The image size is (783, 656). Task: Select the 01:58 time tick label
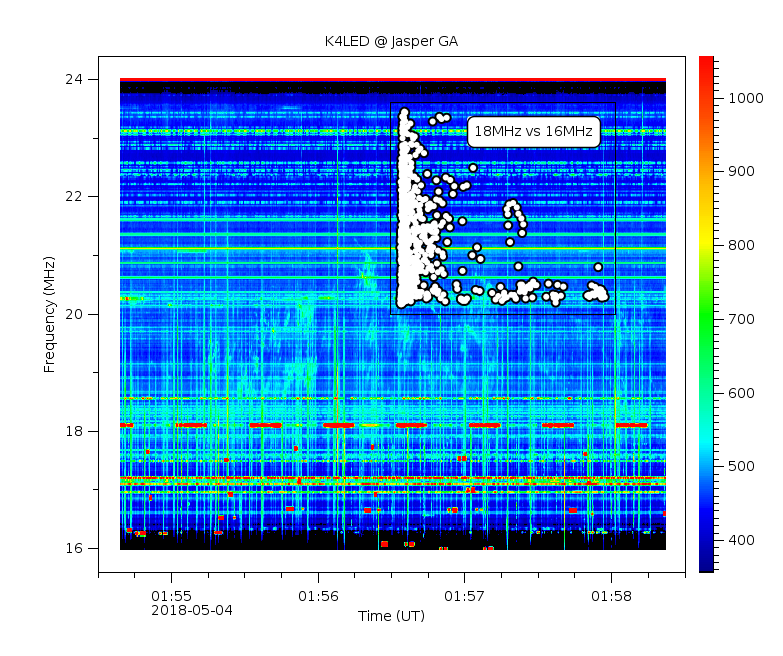click(611, 595)
